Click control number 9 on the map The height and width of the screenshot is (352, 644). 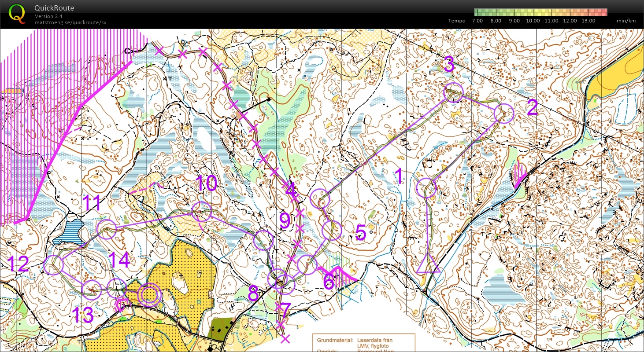tap(285, 222)
